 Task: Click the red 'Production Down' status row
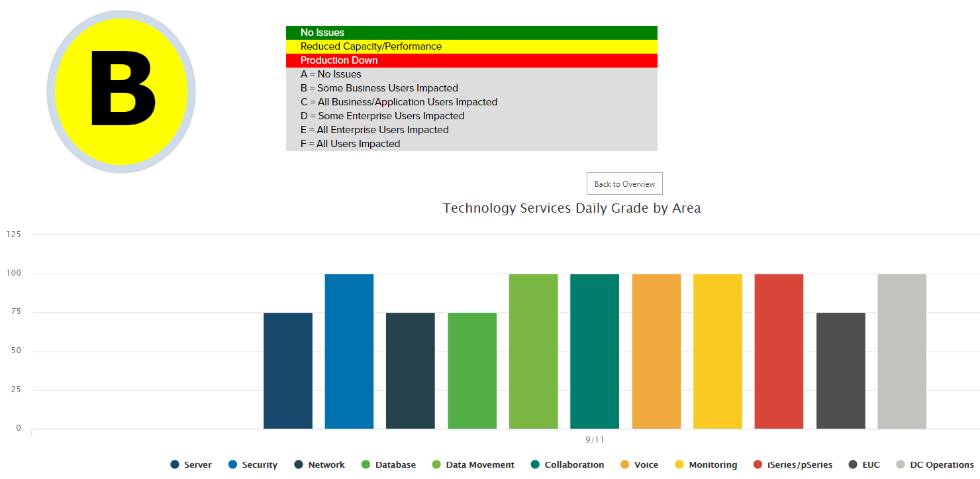[471, 60]
